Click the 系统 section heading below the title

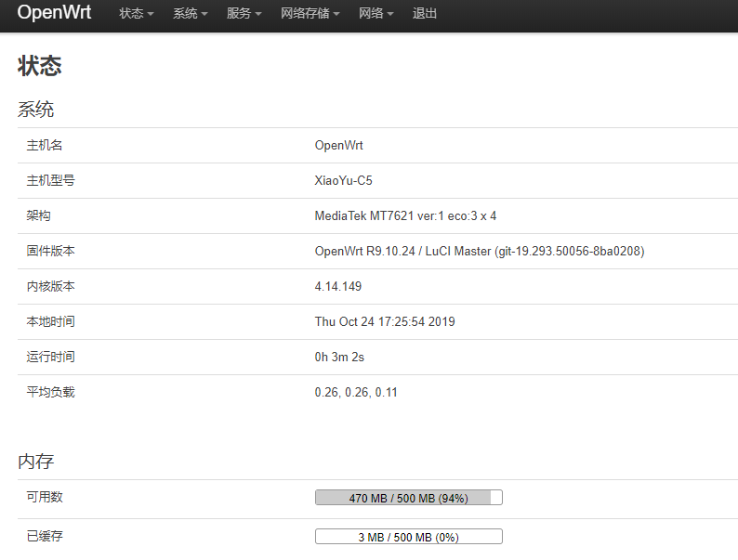pyautogui.click(x=35, y=110)
